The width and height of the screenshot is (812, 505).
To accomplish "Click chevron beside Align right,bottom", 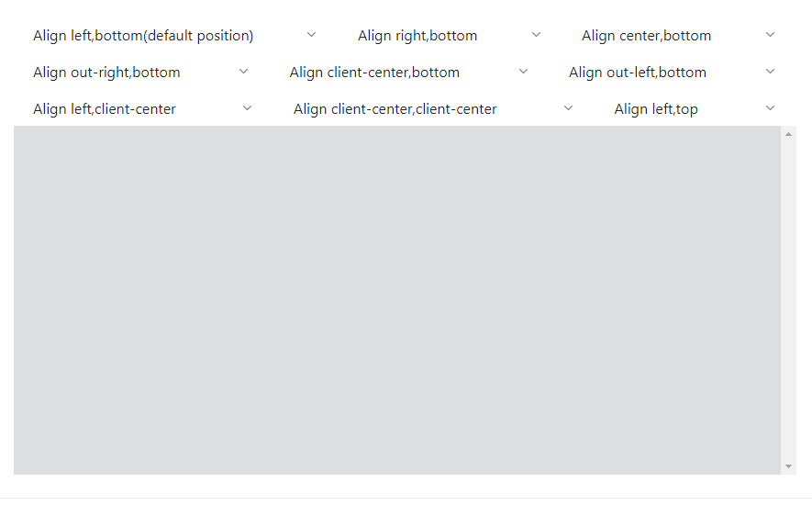I will [x=536, y=35].
